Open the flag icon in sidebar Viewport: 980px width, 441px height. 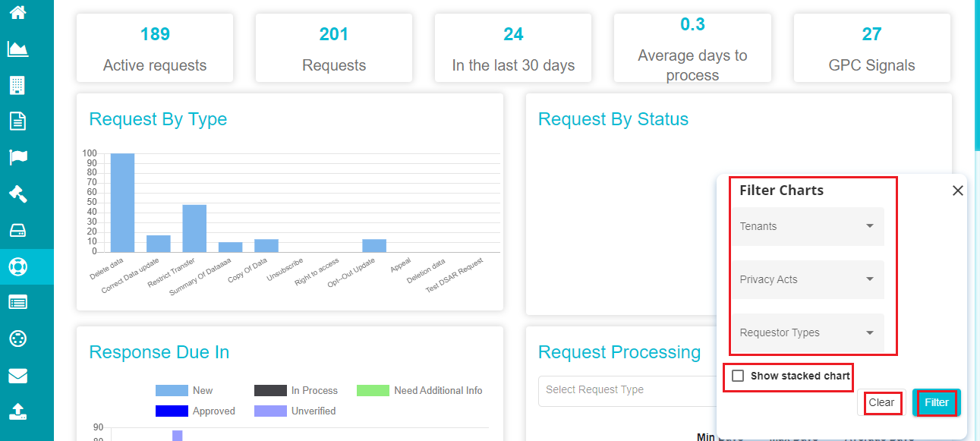point(17,157)
